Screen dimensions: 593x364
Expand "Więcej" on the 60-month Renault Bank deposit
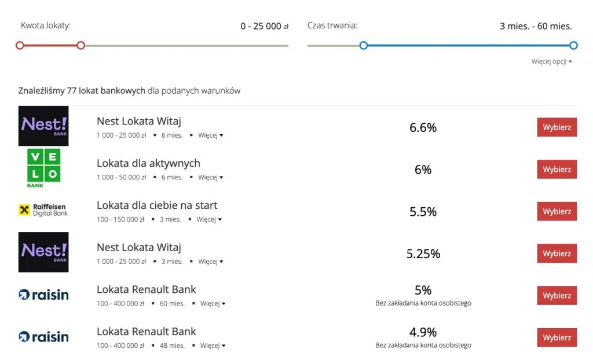(211, 303)
